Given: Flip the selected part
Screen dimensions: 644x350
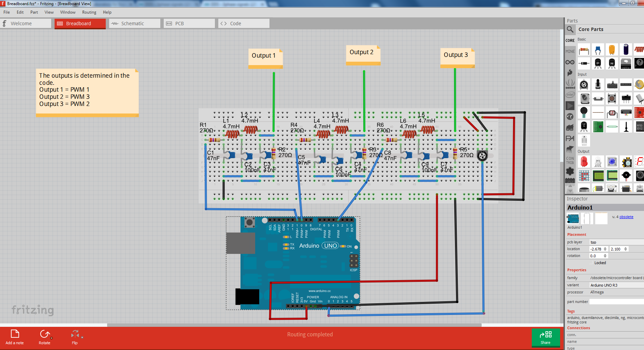Looking at the screenshot, I should pyautogui.click(x=75, y=337).
